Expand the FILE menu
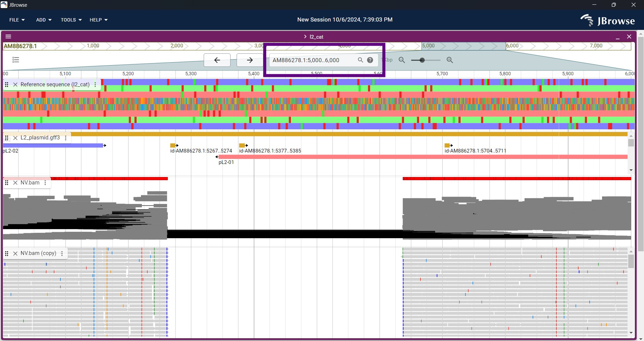 (17, 20)
